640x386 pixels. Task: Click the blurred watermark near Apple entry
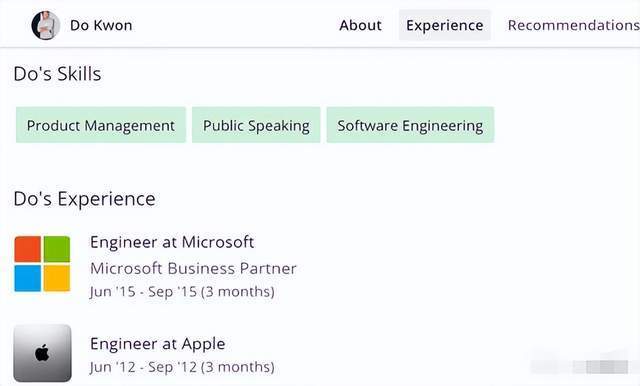tap(580, 363)
